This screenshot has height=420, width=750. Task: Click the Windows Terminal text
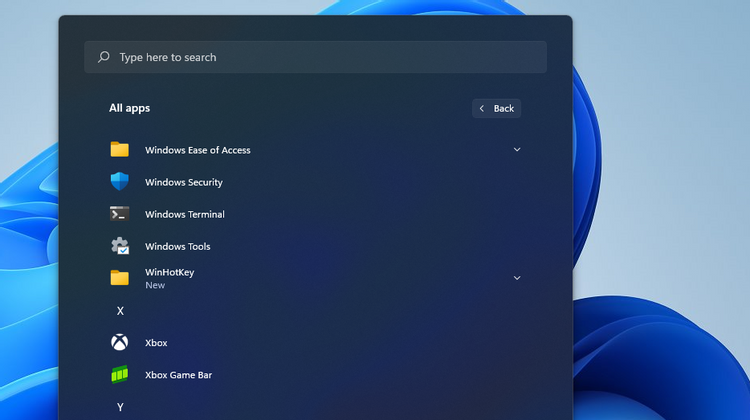coord(185,214)
